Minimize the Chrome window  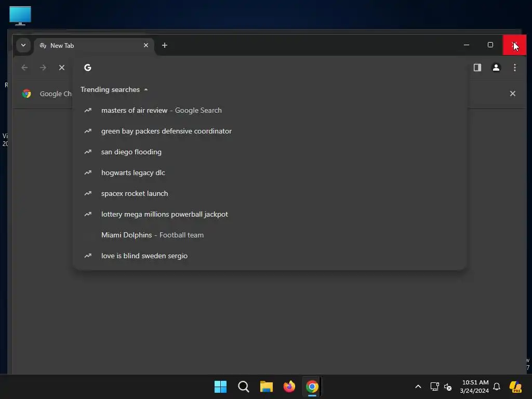(x=467, y=45)
